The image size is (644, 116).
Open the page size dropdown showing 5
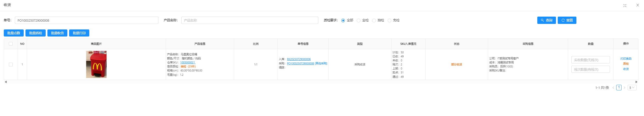632,88
